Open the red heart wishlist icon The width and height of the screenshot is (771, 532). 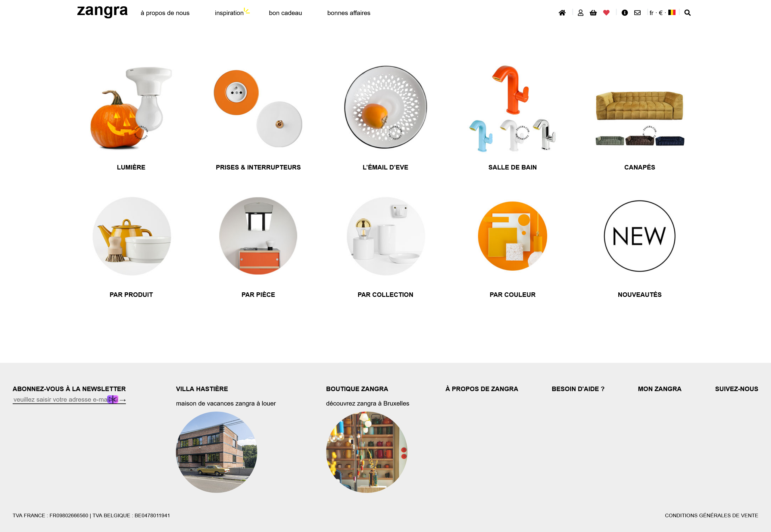pos(606,13)
